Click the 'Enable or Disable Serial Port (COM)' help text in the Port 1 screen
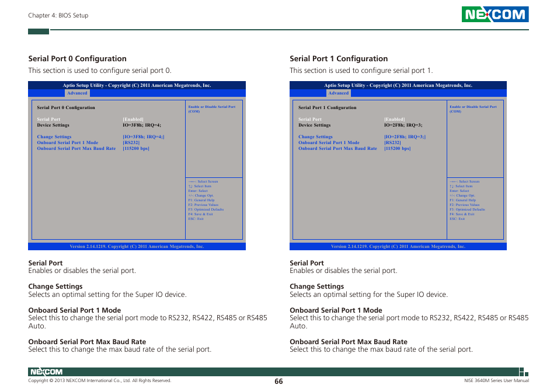 (473, 109)
